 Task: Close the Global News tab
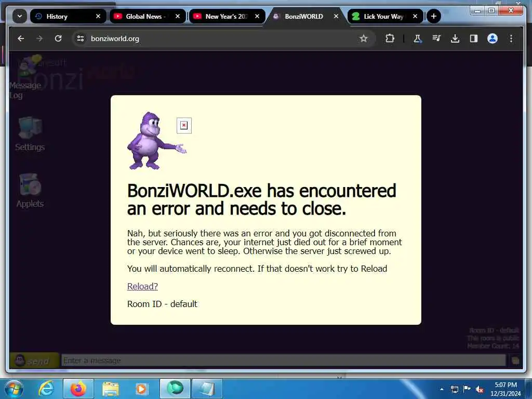click(x=178, y=16)
